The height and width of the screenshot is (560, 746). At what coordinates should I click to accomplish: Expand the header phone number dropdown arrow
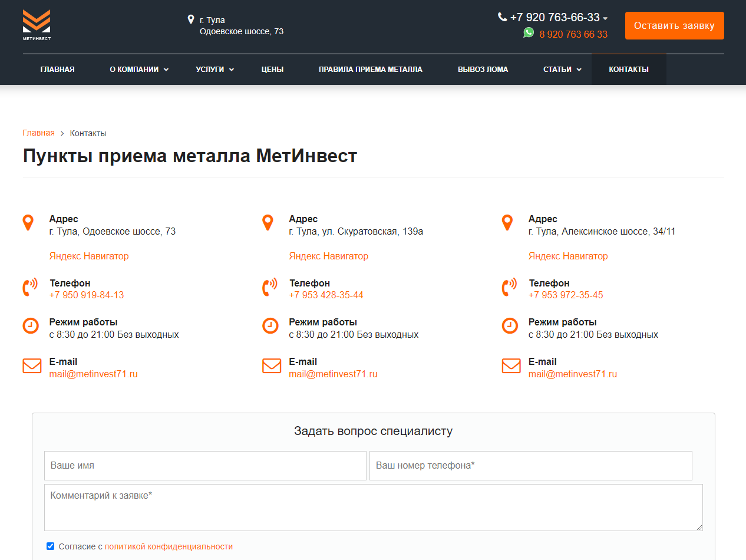(x=605, y=19)
